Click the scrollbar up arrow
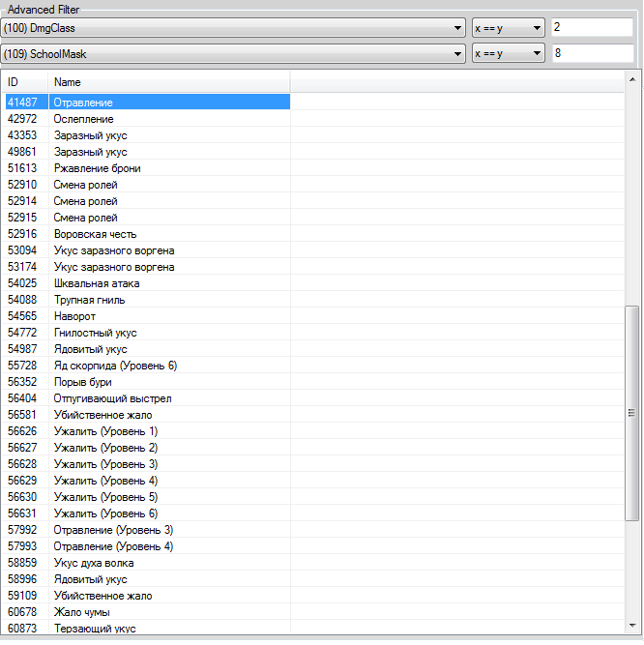 coord(632,77)
